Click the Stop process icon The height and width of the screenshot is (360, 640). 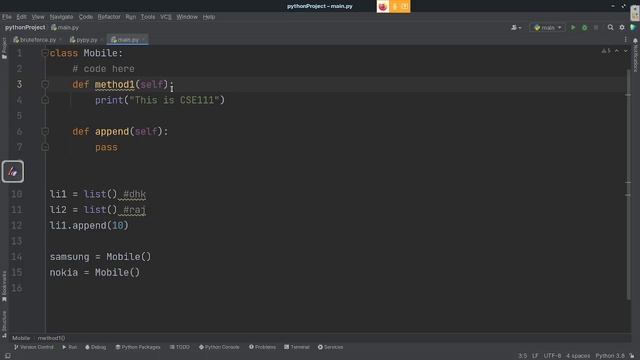click(x=596, y=27)
